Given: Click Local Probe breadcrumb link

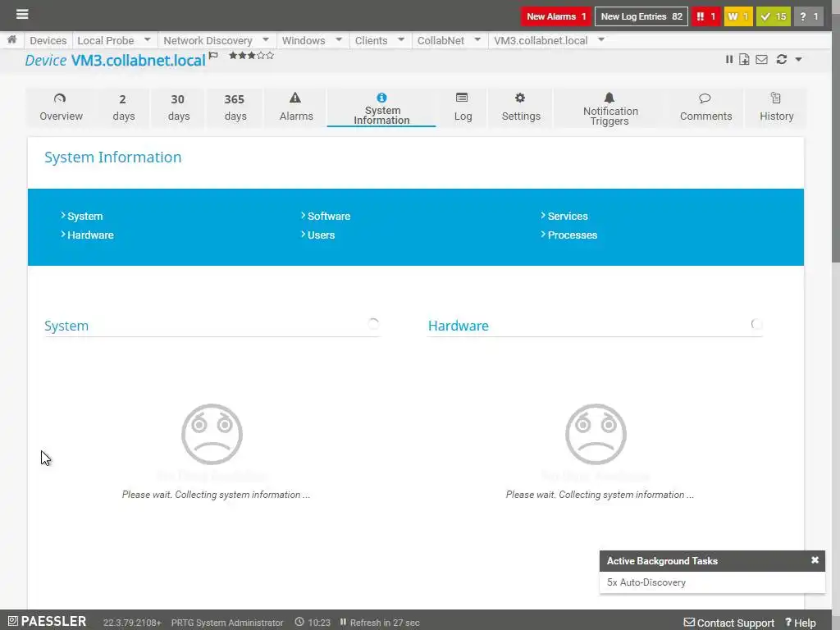Looking at the screenshot, I should coord(106,41).
